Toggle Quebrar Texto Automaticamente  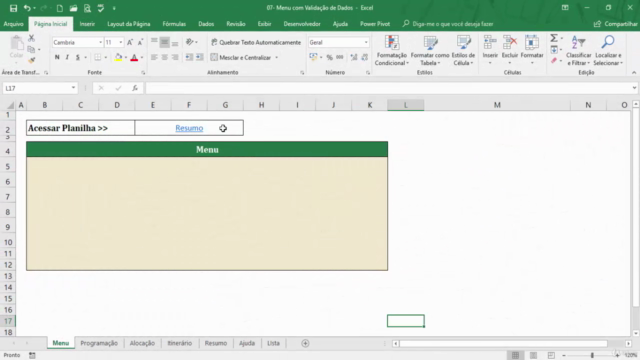[x=256, y=42]
